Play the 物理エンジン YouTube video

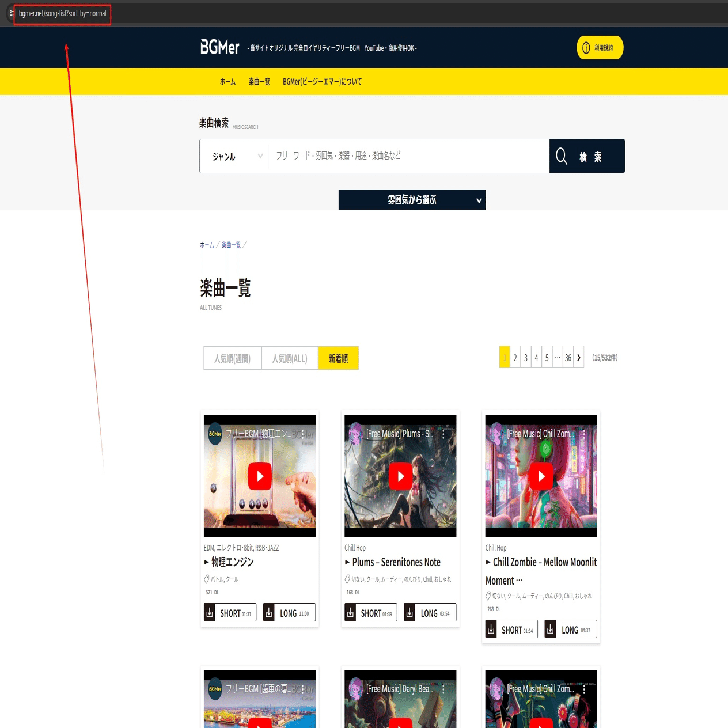click(x=260, y=476)
